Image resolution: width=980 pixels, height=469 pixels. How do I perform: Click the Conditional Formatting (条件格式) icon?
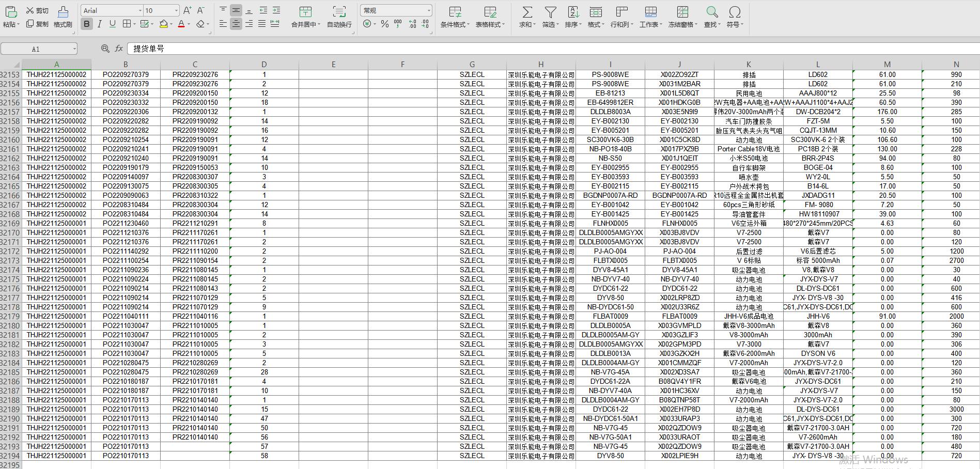click(455, 12)
